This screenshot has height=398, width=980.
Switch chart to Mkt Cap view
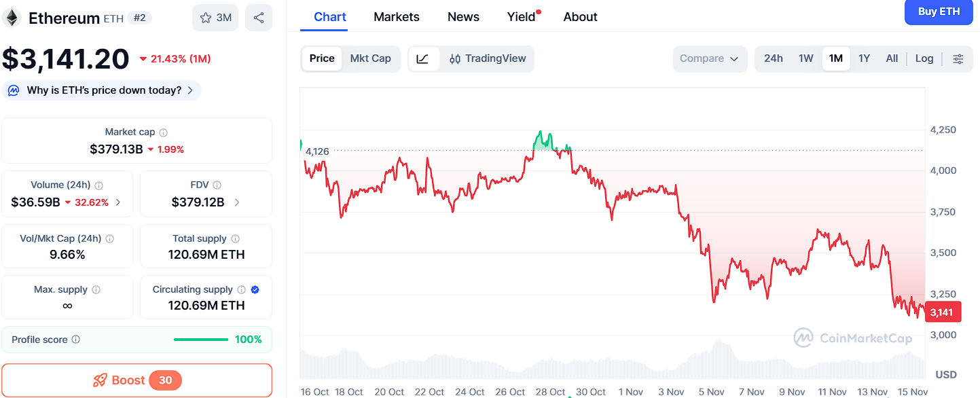pos(370,58)
